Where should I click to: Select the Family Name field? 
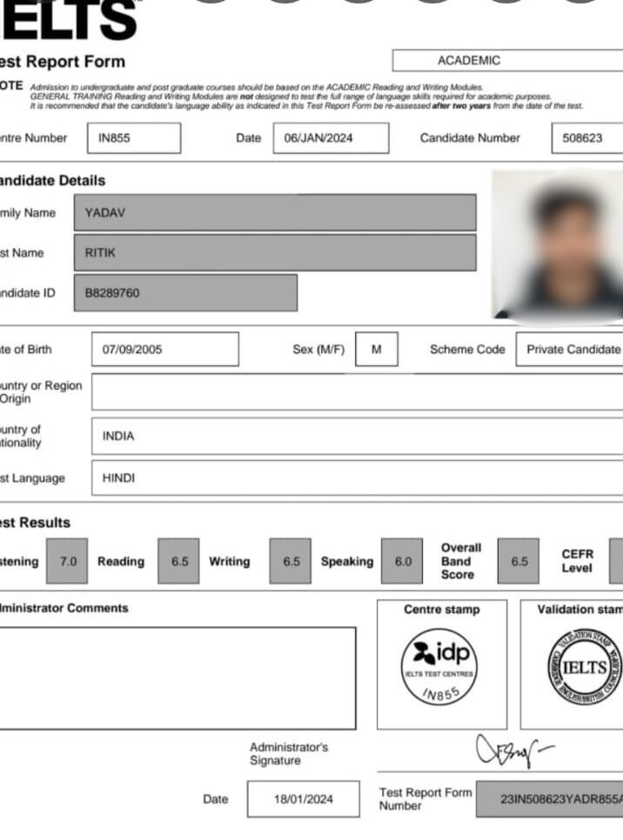click(275, 213)
